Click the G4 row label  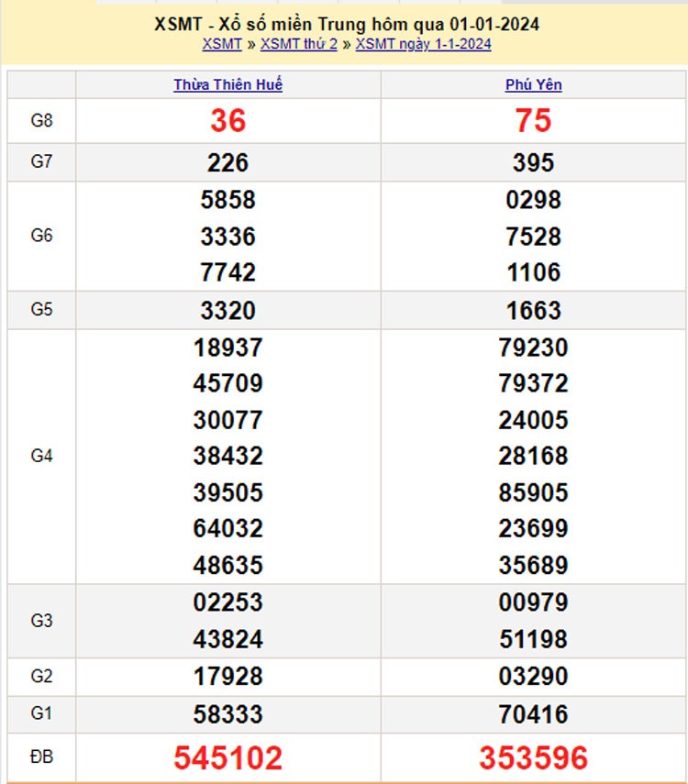pyautogui.click(x=41, y=456)
